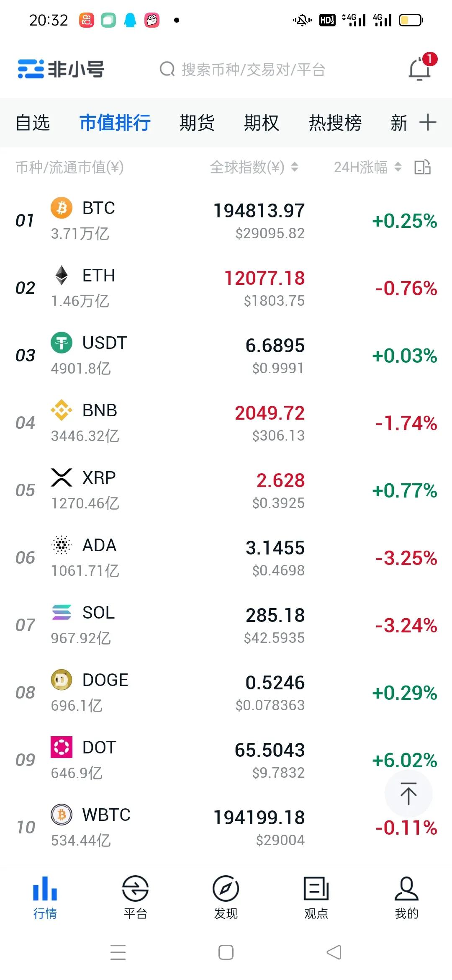Screen dimensions: 452x980
Task: Open the notification bell
Action: (421, 67)
